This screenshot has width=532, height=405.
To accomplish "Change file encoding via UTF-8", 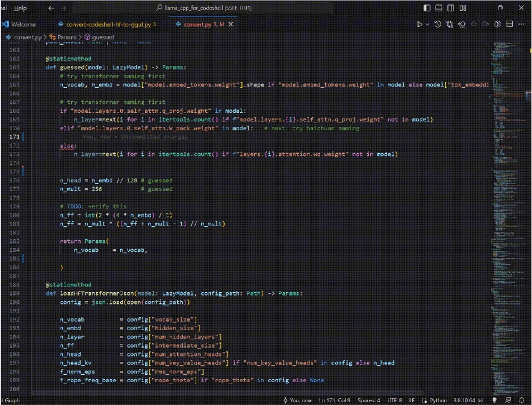I will (x=395, y=400).
